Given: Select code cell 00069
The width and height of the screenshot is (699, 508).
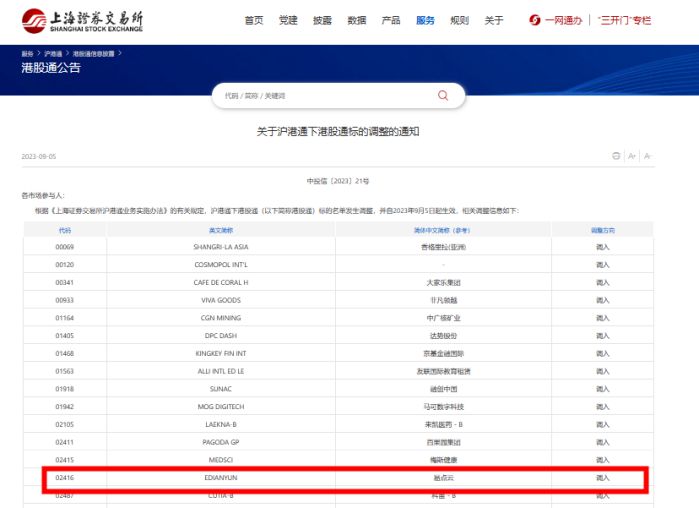Looking at the screenshot, I should [x=65, y=247].
